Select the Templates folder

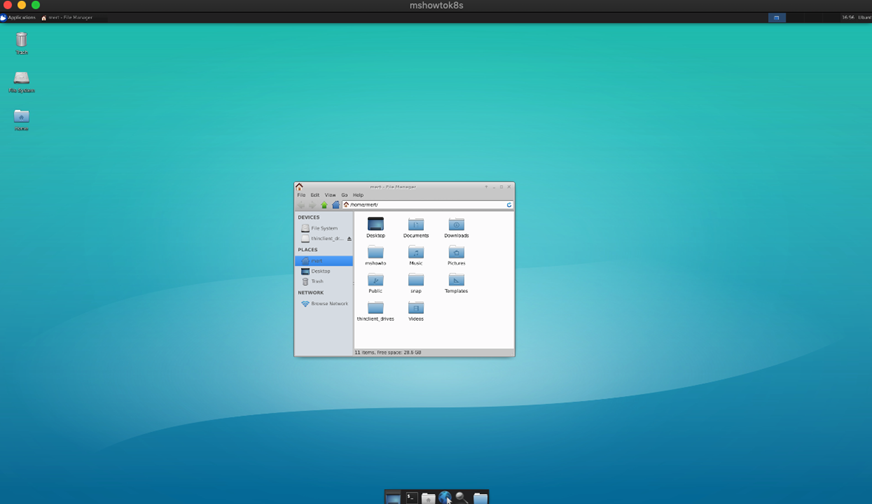456,283
